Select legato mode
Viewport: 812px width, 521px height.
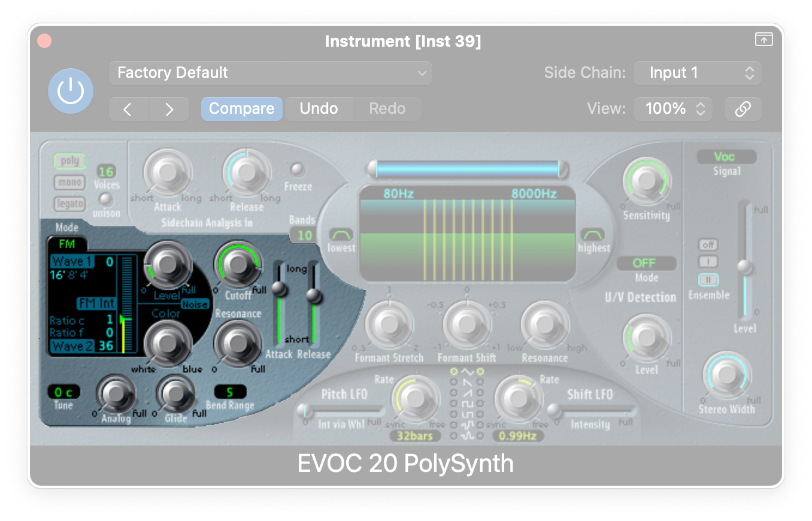click(70, 204)
